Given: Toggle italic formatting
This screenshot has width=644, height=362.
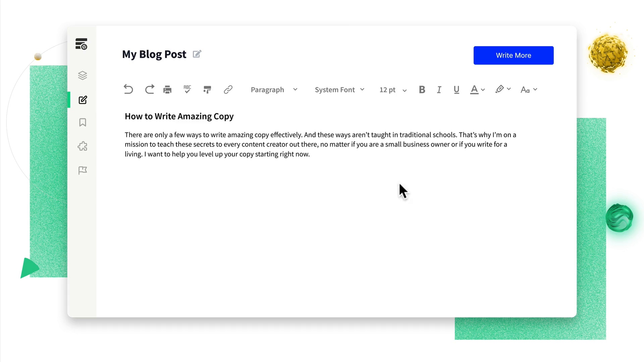Looking at the screenshot, I should click(x=439, y=89).
